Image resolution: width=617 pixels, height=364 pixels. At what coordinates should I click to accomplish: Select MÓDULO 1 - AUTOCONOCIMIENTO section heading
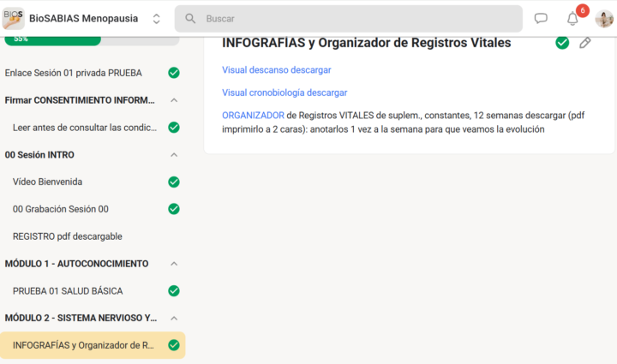coord(76,264)
